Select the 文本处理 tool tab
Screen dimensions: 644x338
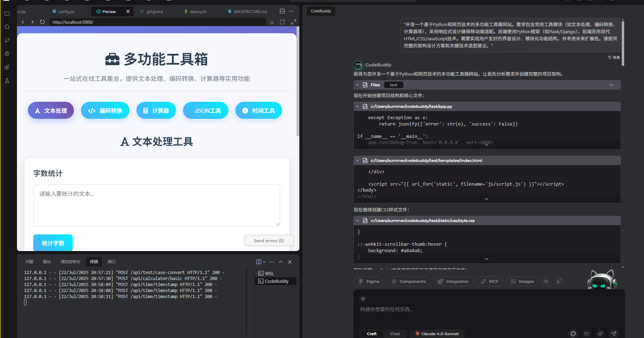[51, 111]
